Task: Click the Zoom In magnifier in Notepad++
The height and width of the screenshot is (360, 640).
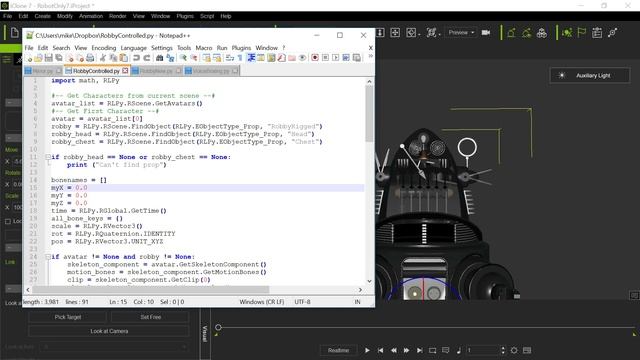Action: [x=183, y=58]
